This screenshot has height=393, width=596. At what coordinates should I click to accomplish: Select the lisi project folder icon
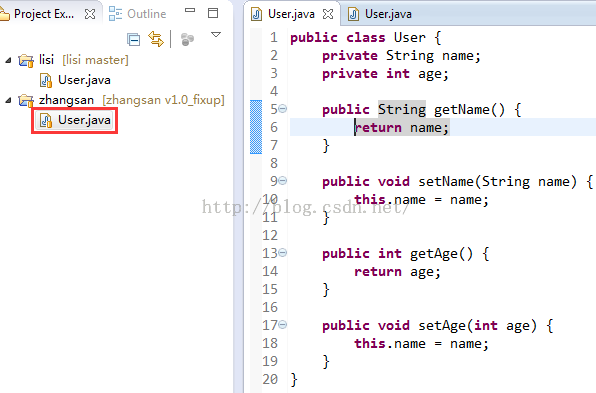[26, 60]
